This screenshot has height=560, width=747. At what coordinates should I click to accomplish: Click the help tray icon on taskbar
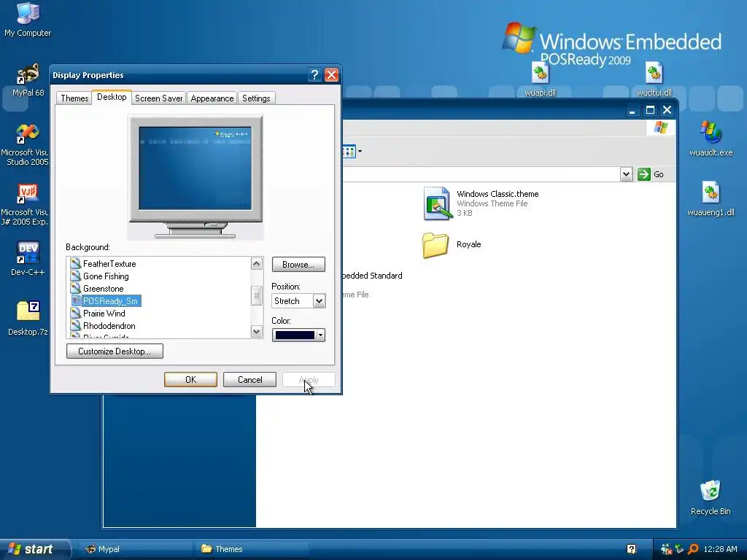(631, 549)
